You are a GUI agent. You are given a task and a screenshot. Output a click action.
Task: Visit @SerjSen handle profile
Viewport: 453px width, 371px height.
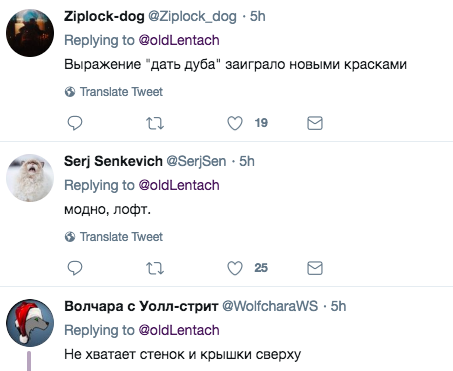196,161
